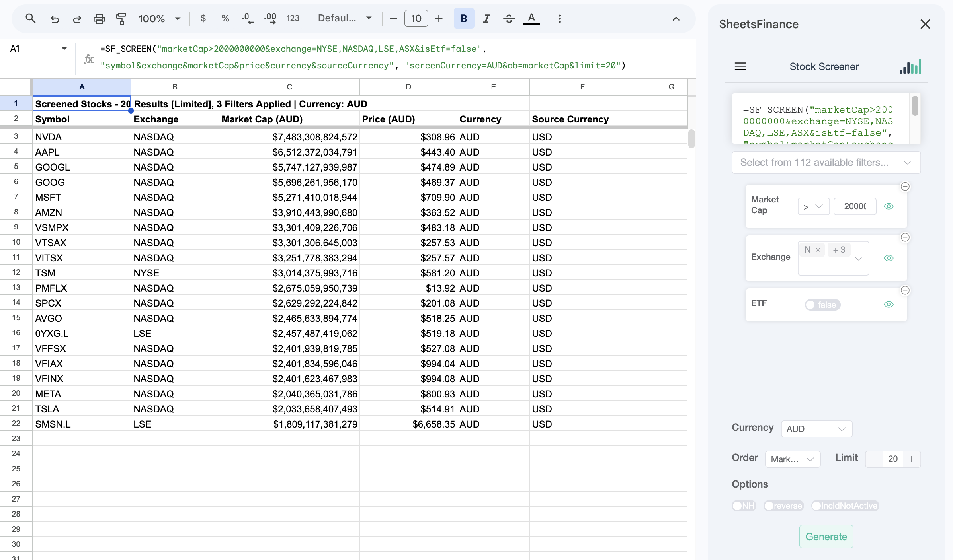Screen dimensions: 953x560
Task: Click the formula preview text box
Action: [820, 119]
